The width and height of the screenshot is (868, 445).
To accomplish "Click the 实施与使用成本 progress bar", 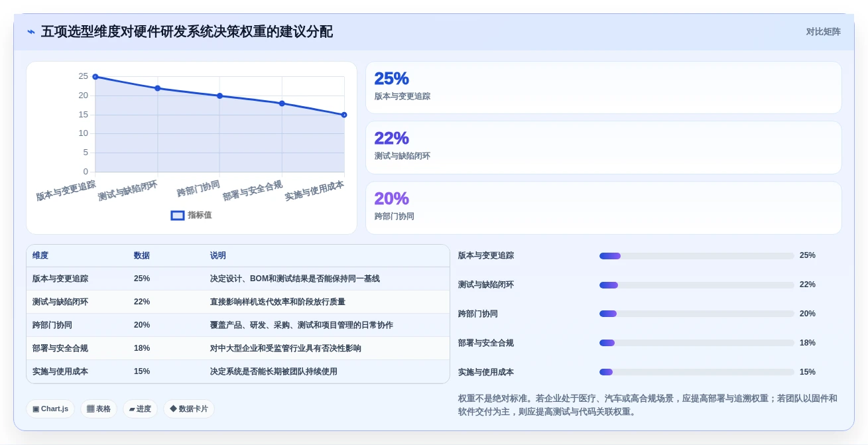I will pyautogui.click(x=696, y=372).
